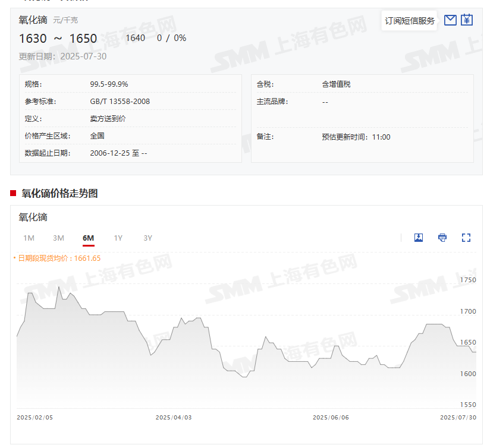Click the 2025/06/06 date on the axis
This screenshot has width=487, height=448.
[x=331, y=418]
